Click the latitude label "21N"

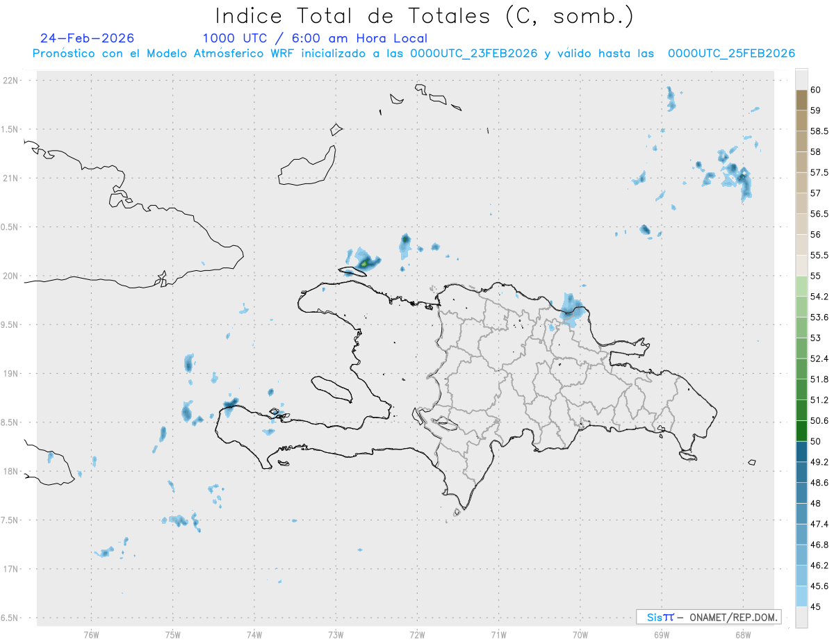[x=12, y=178]
